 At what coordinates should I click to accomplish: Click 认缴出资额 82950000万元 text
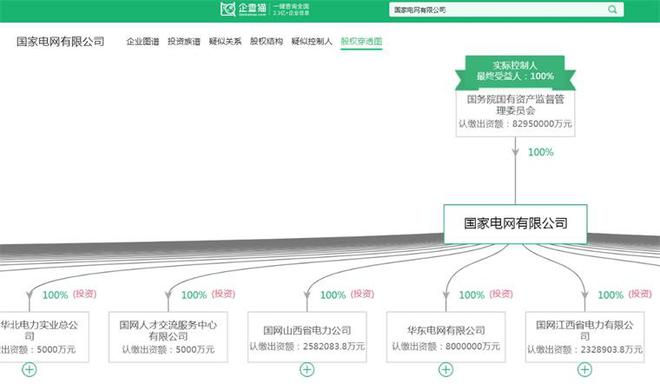click(515, 124)
